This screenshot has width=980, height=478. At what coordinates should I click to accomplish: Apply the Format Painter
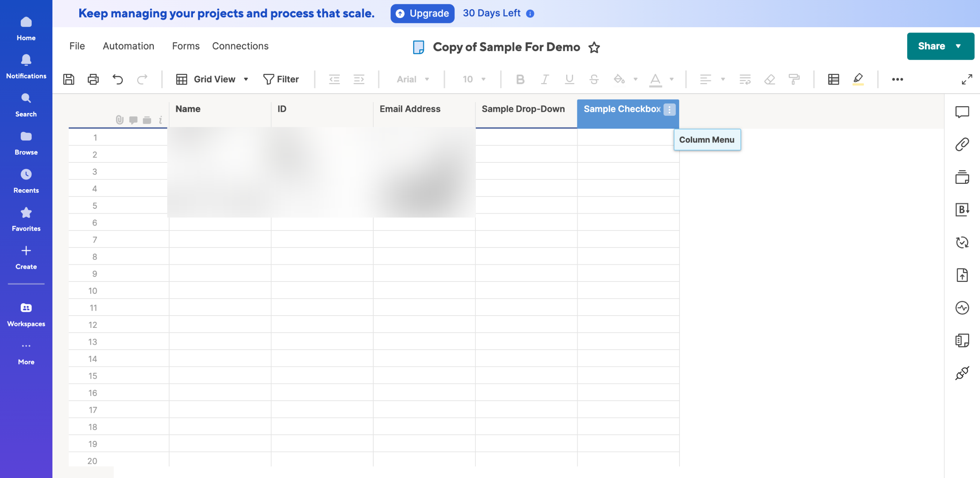click(x=794, y=79)
